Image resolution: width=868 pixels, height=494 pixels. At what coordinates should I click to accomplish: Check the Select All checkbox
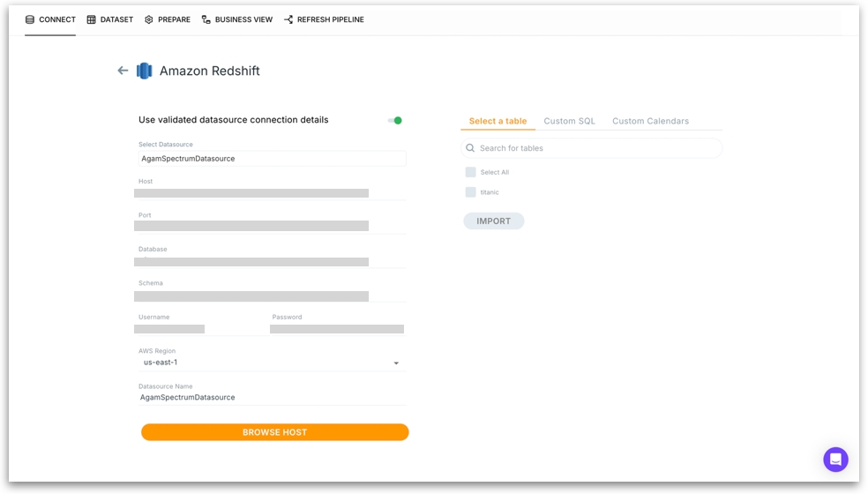click(x=470, y=172)
